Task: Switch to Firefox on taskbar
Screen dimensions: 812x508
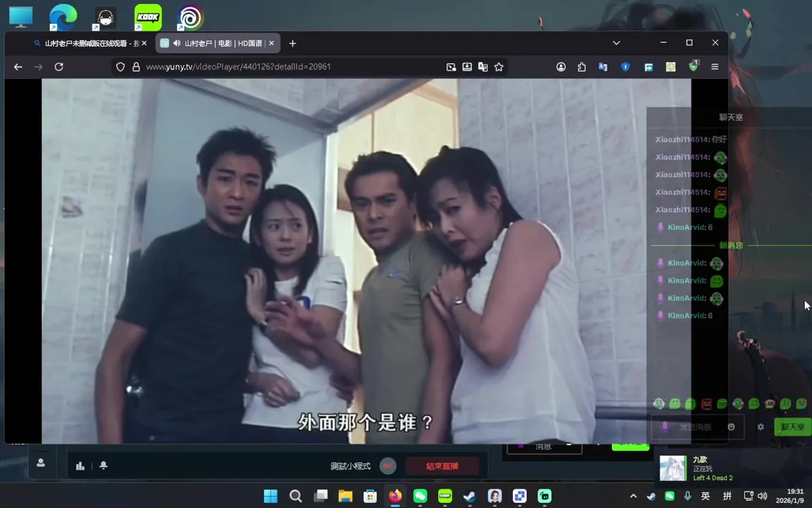Action: (x=395, y=496)
